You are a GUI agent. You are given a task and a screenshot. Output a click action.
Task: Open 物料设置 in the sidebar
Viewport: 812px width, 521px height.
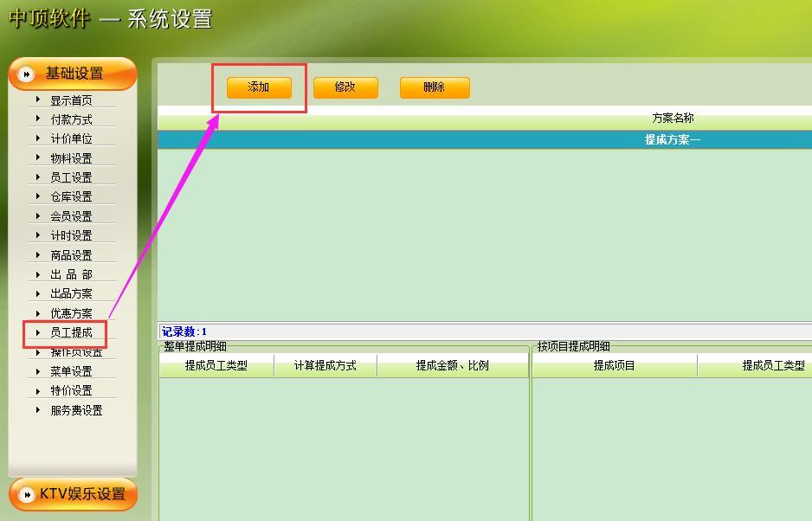coord(71,158)
